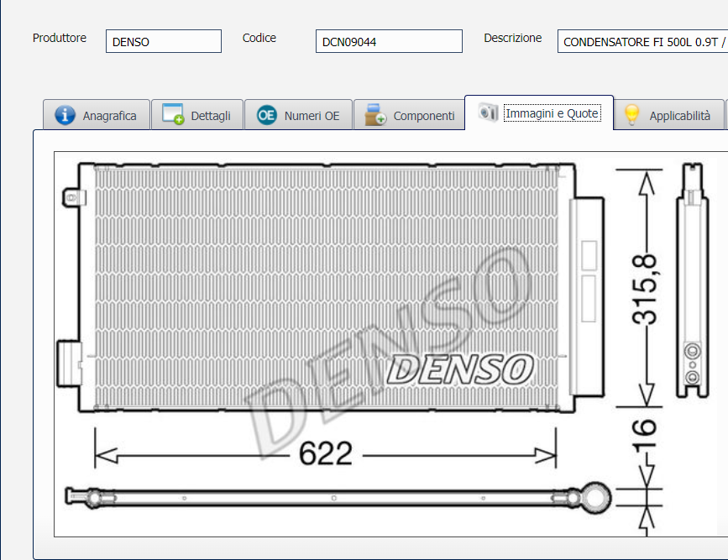Click the Codice field with DCN09044
The image size is (728, 560).
pos(389,41)
